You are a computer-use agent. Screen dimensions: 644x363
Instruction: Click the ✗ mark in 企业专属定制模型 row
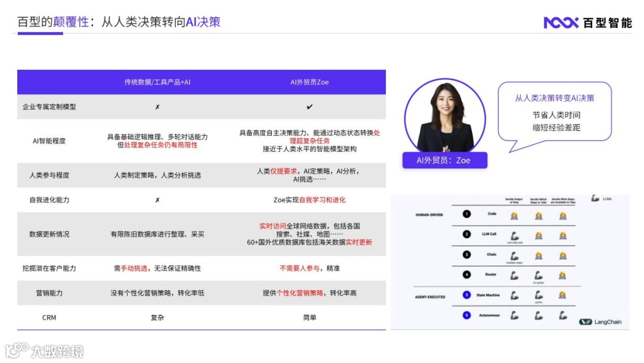point(157,107)
